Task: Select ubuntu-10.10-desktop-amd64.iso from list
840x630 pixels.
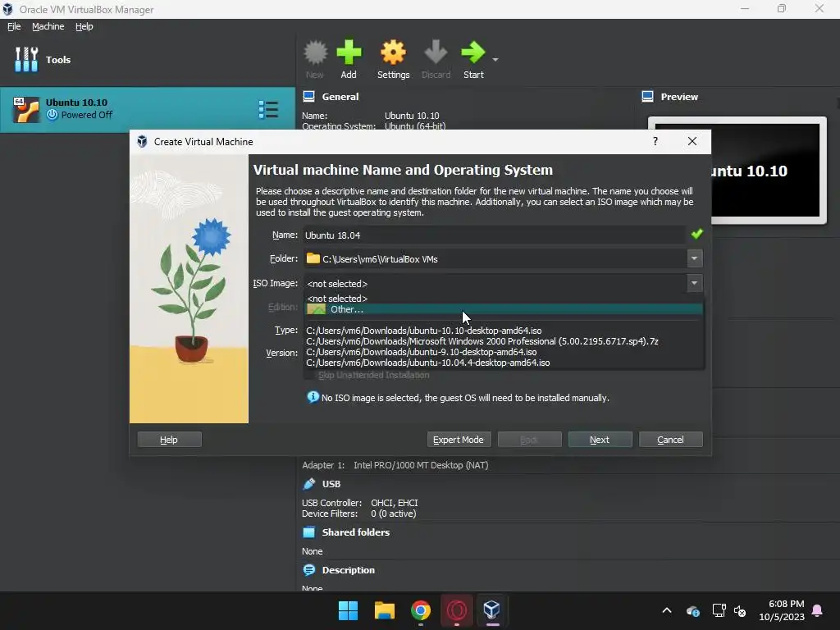Action: pyautogui.click(x=504, y=331)
